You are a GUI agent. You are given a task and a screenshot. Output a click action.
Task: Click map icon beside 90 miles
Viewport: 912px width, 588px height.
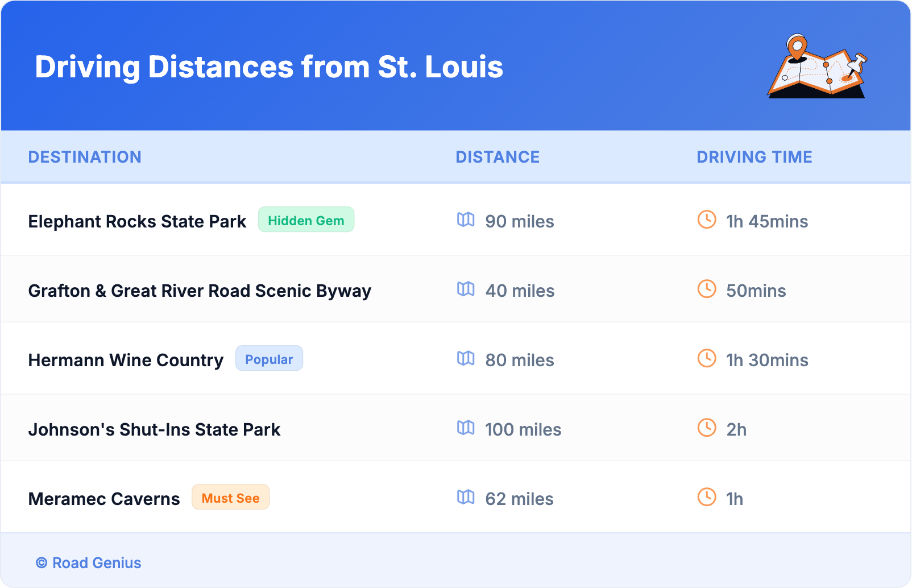point(466,220)
